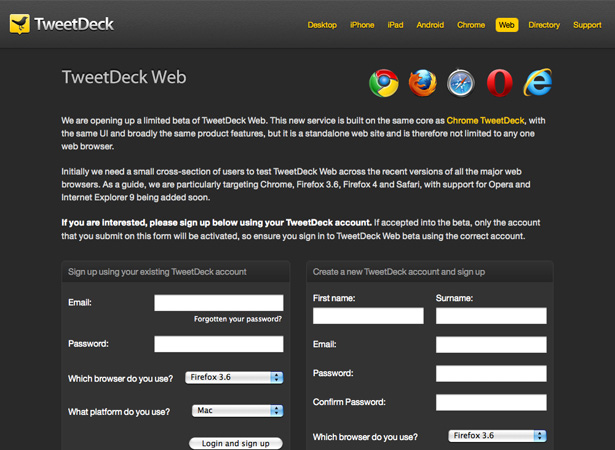Click the 'Confirm Password:' label
Screen dimensions: 615x450
349,402
